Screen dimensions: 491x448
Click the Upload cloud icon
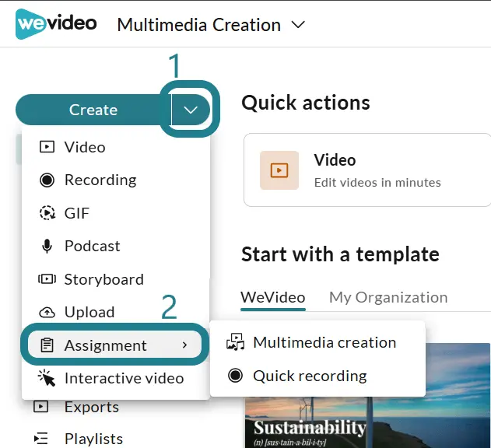click(x=47, y=312)
